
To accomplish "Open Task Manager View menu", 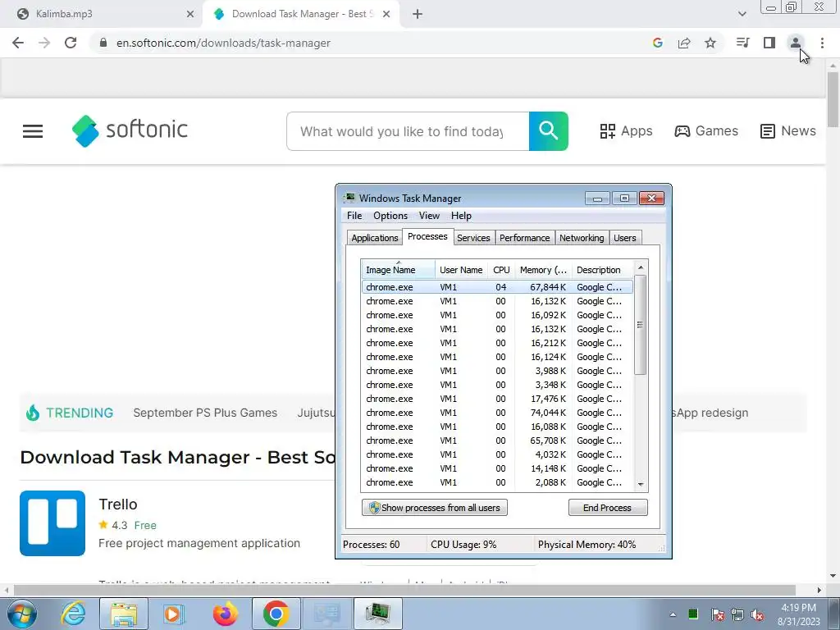I will point(429,216).
